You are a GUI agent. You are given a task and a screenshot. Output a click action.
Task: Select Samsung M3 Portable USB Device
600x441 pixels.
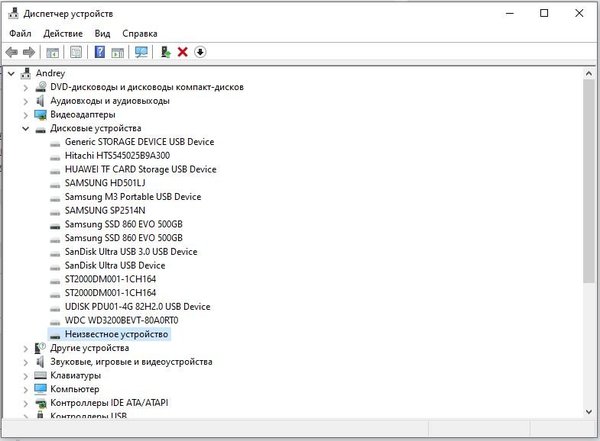133,197
